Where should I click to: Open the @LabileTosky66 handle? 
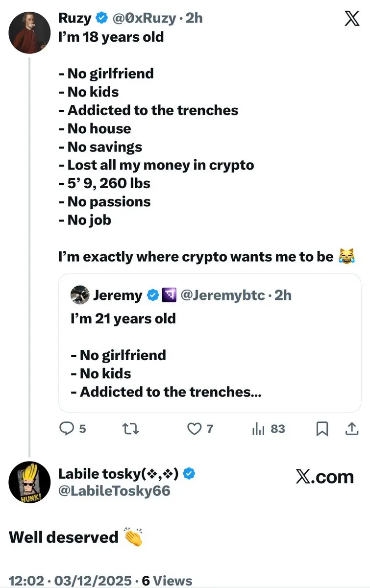click(114, 491)
